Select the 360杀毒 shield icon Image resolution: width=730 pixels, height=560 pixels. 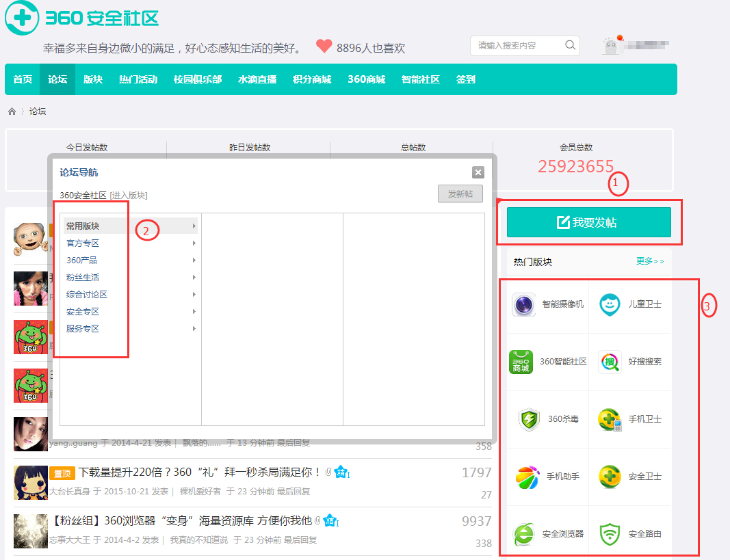point(529,419)
